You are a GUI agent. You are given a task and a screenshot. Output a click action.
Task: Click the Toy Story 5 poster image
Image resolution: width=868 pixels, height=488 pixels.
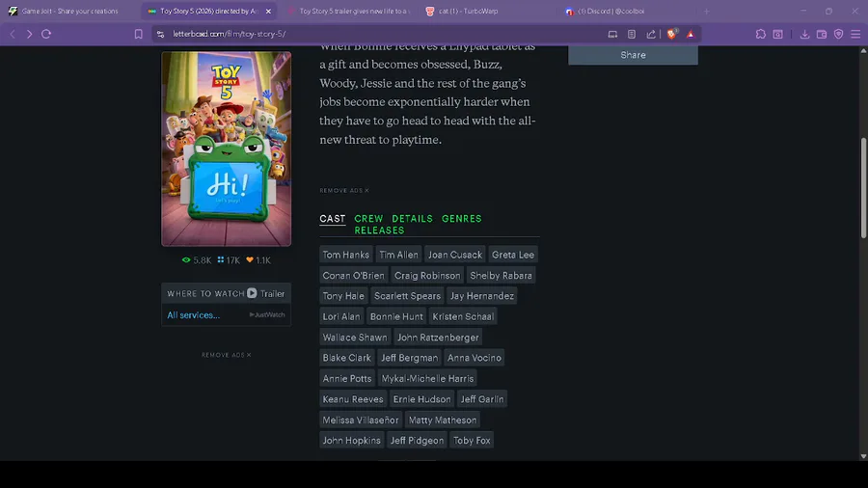[226, 149]
